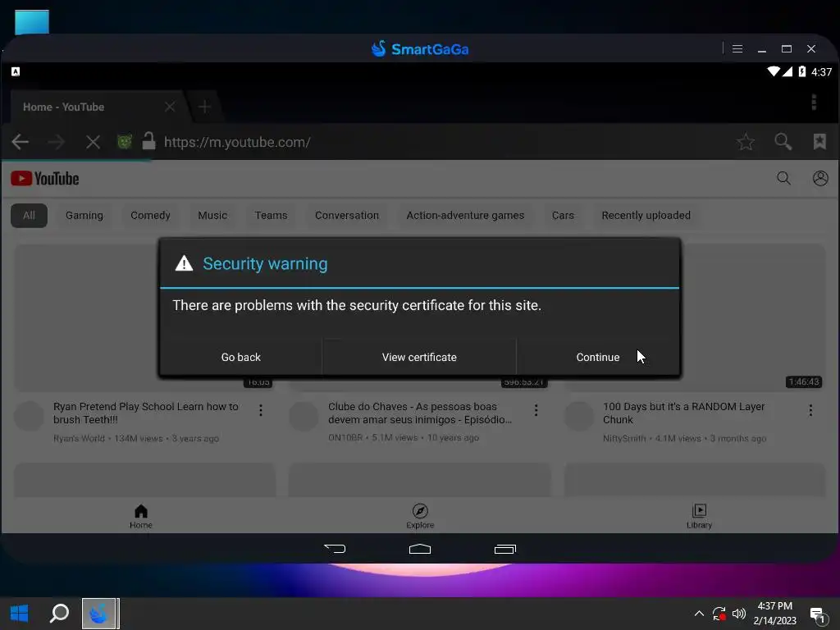
Task: Click the browser forward arrow
Action: tap(57, 142)
